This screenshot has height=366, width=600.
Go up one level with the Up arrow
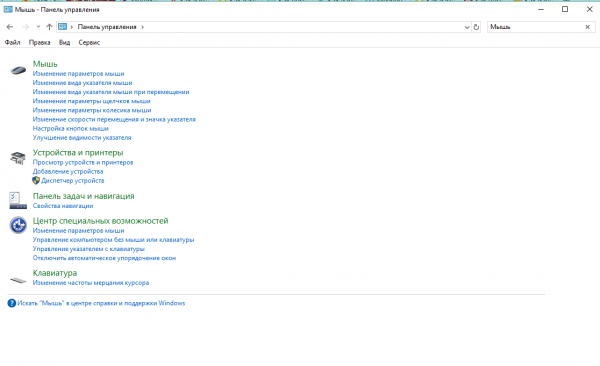tap(49, 27)
